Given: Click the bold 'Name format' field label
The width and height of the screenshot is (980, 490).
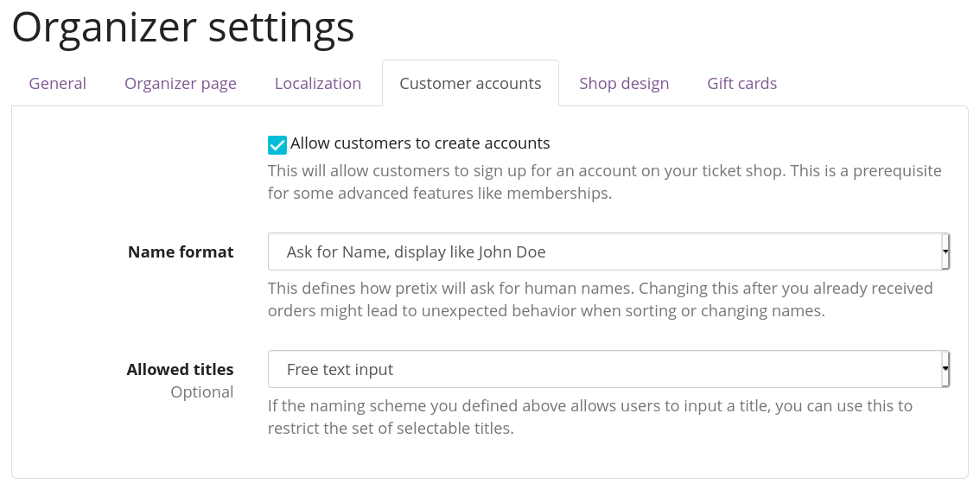Looking at the screenshot, I should tap(181, 252).
